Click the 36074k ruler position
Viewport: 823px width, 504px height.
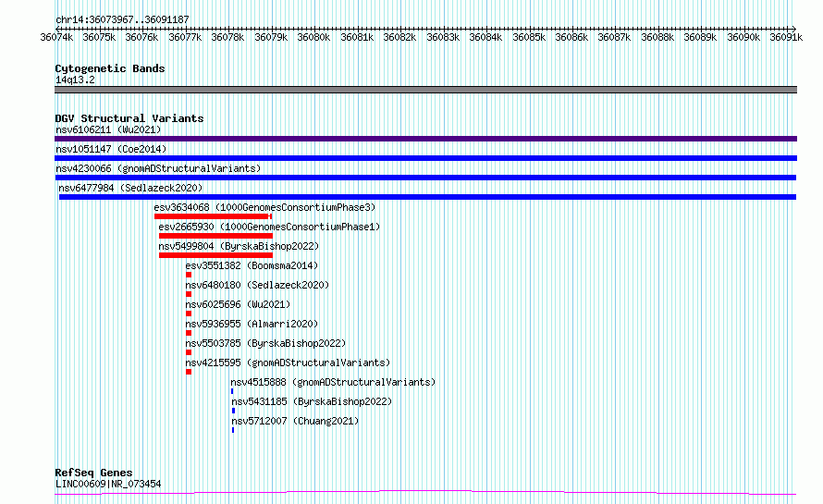point(56,37)
